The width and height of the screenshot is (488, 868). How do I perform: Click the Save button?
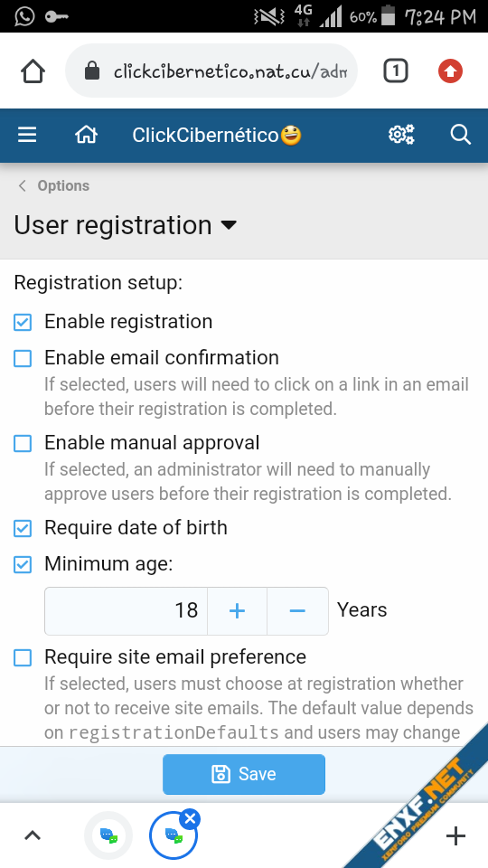pos(244,774)
